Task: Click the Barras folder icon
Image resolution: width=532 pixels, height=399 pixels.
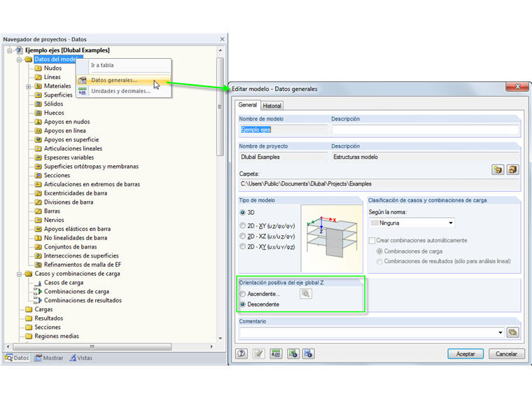Action: [38, 211]
